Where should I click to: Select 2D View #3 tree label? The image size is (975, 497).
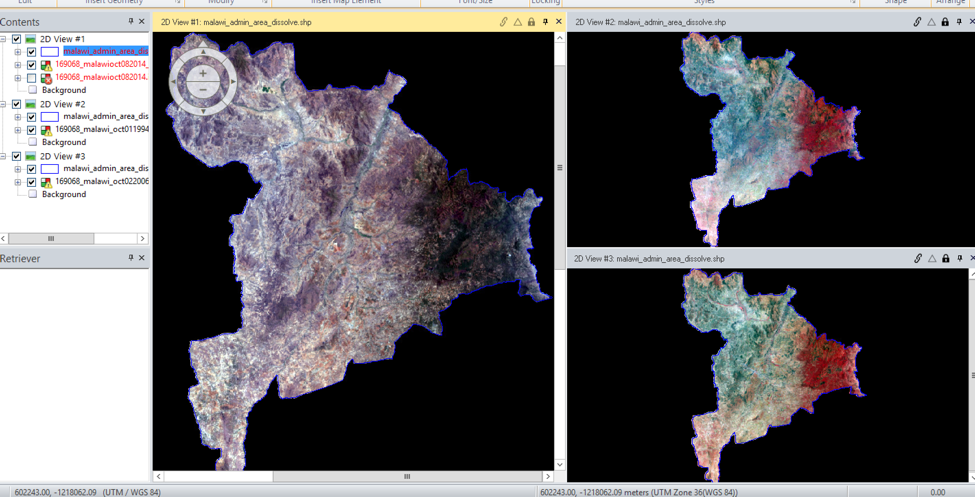point(63,156)
